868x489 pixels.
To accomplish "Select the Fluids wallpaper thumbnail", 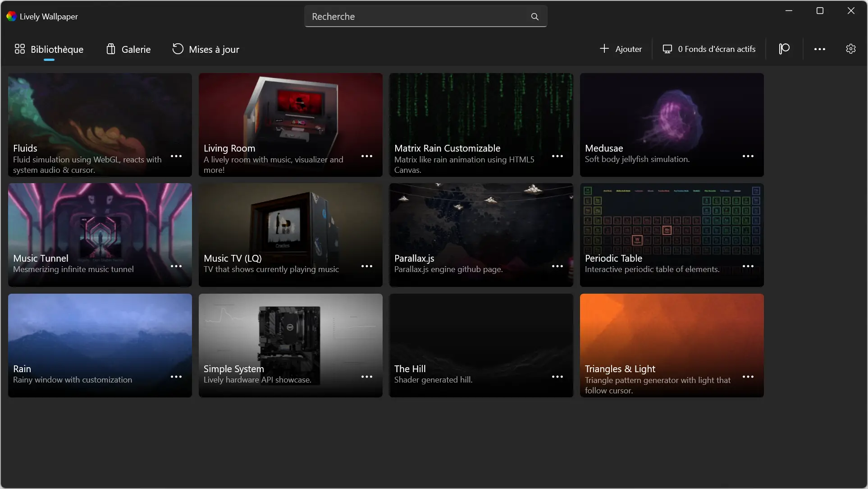I will 100,125.
